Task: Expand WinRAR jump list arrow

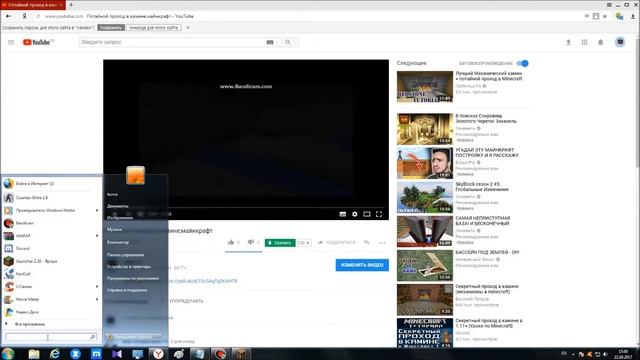Action: (97, 236)
